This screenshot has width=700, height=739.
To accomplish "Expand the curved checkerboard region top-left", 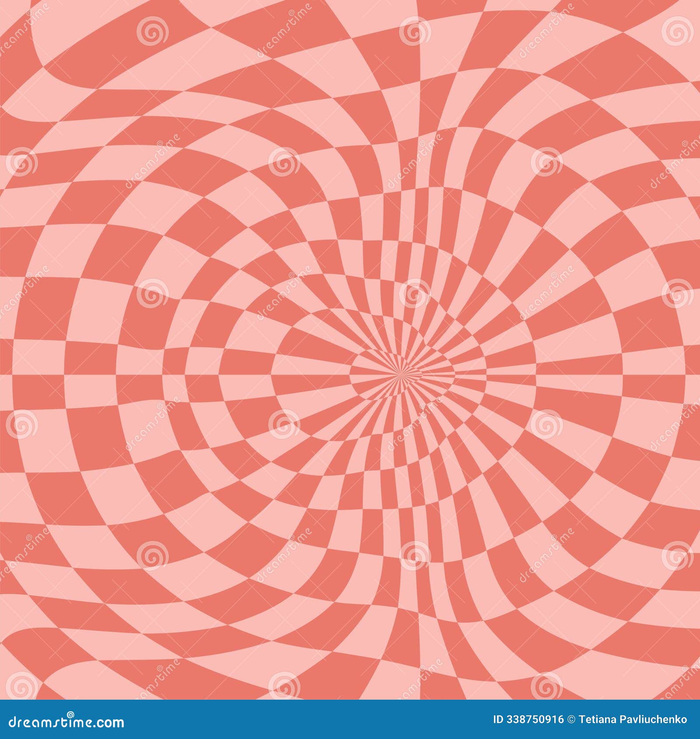I will 131,131.
